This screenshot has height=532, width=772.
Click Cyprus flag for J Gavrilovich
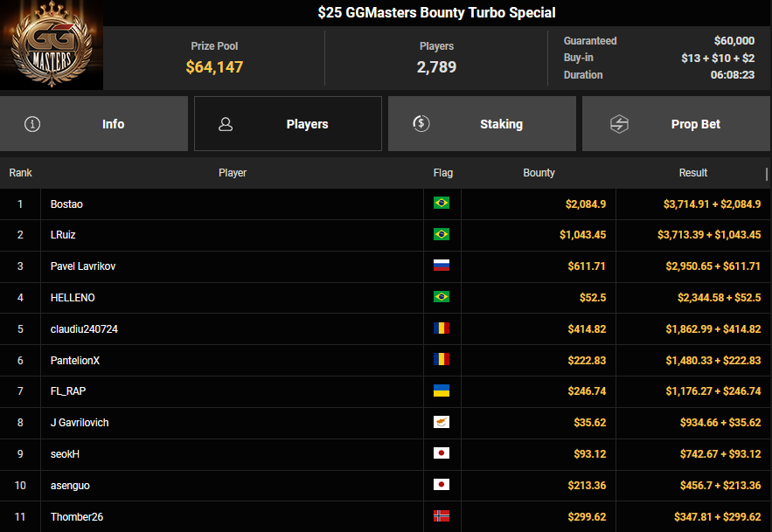click(442, 423)
